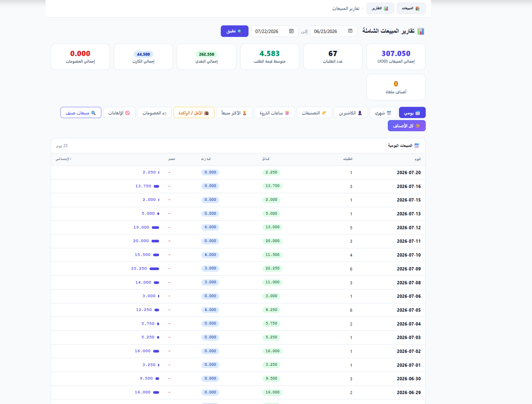Open the calendar picker for the 06/23/2026 date

point(350,31)
